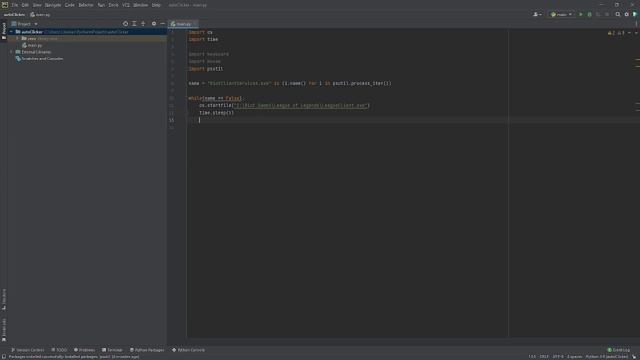Click the 'import os' code line
The height and width of the screenshot is (360, 640).
pos(200,32)
